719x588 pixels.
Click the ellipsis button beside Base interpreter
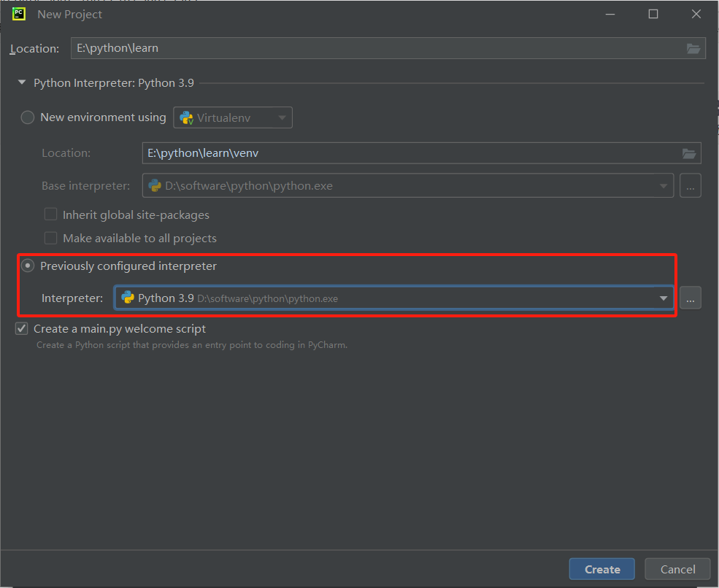coord(690,185)
